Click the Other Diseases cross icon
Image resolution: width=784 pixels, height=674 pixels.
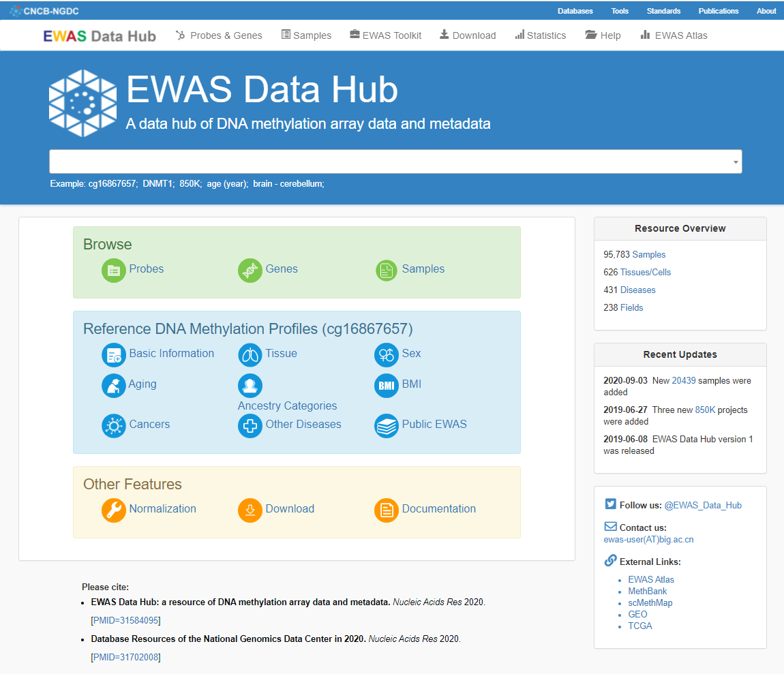[x=250, y=426]
